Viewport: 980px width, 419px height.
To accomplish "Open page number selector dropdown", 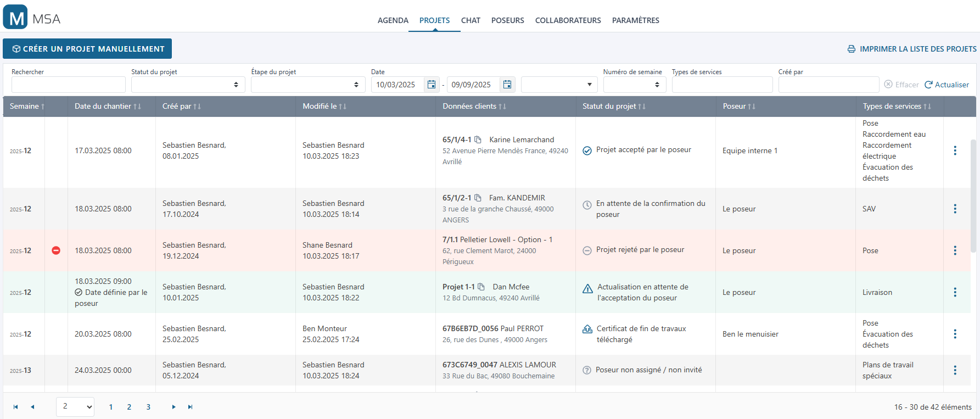I will tap(75, 406).
